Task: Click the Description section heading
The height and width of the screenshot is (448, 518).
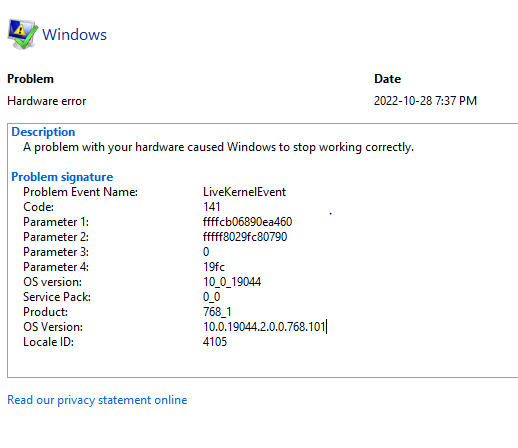Action: pyautogui.click(x=43, y=132)
